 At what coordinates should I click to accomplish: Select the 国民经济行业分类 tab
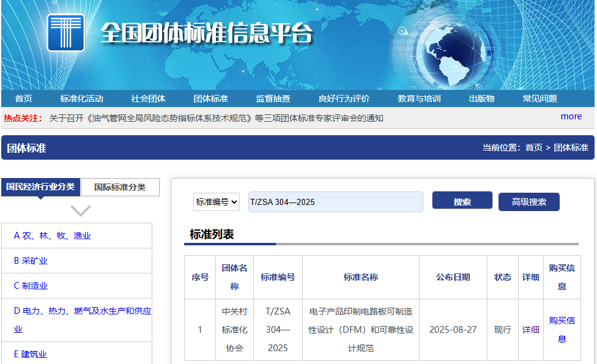coord(41,187)
